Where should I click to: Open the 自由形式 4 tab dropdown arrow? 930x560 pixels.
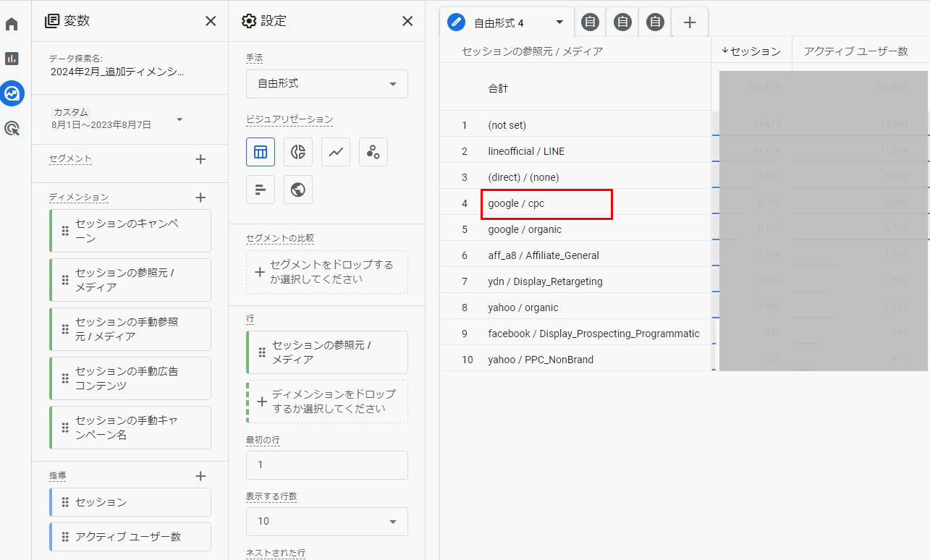point(559,22)
